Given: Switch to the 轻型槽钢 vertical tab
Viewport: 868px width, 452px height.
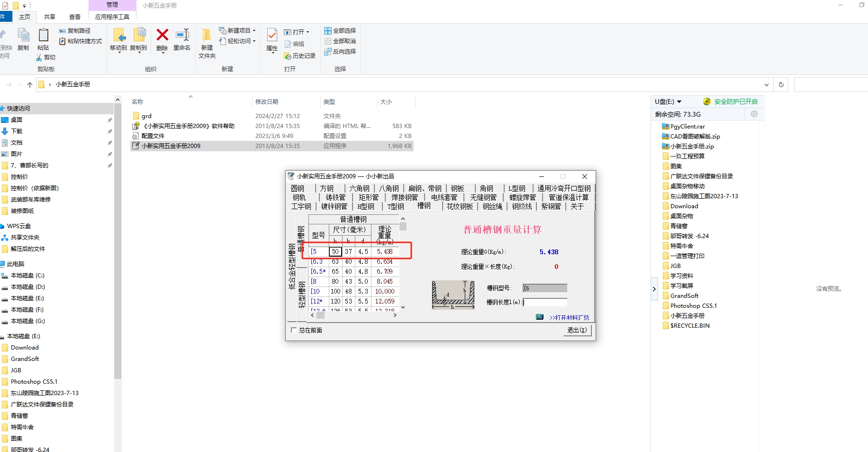Looking at the screenshot, I should click(301, 294).
